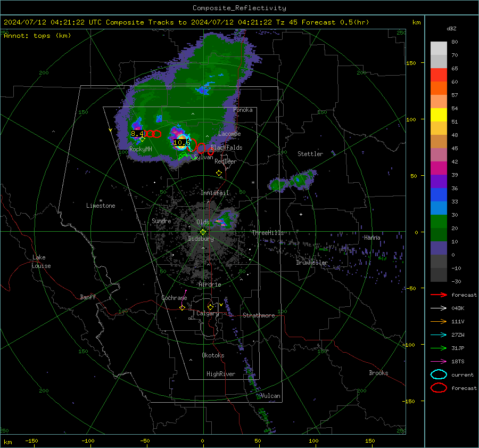Click the Sundre label
The width and height of the screenshot is (479, 448).
coord(161,221)
